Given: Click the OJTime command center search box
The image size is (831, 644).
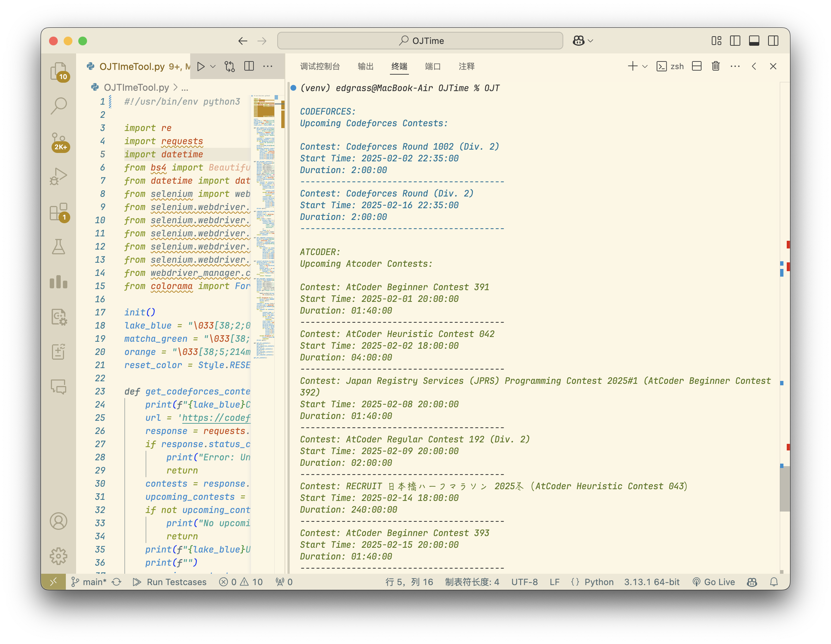Looking at the screenshot, I should click(420, 41).
